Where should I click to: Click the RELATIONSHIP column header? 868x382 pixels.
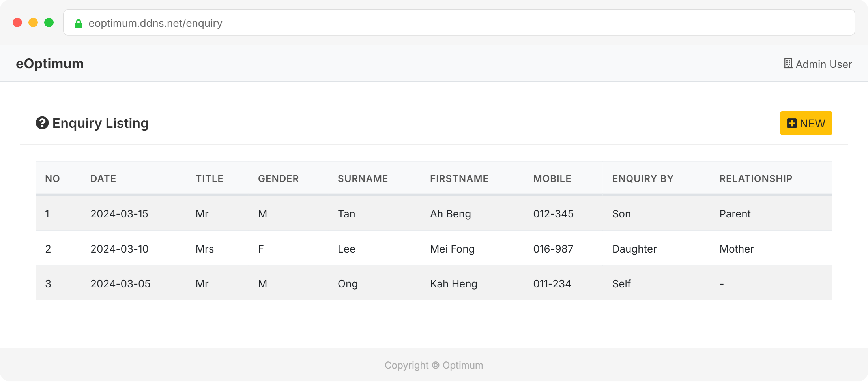(756, 179)
